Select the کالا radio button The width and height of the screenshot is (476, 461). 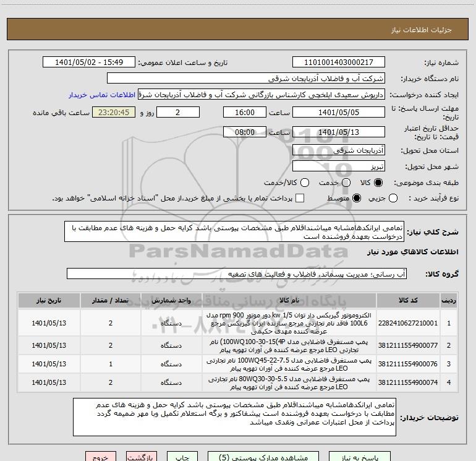[378, 183]
